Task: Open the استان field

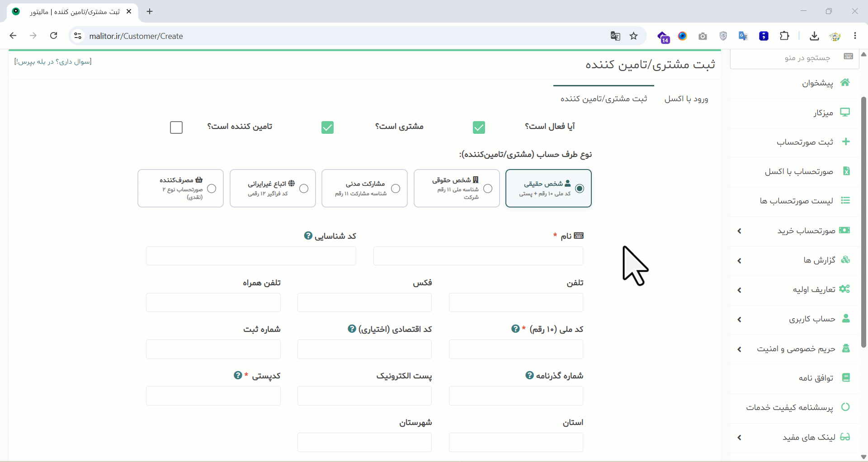Action: pos(516,442)
